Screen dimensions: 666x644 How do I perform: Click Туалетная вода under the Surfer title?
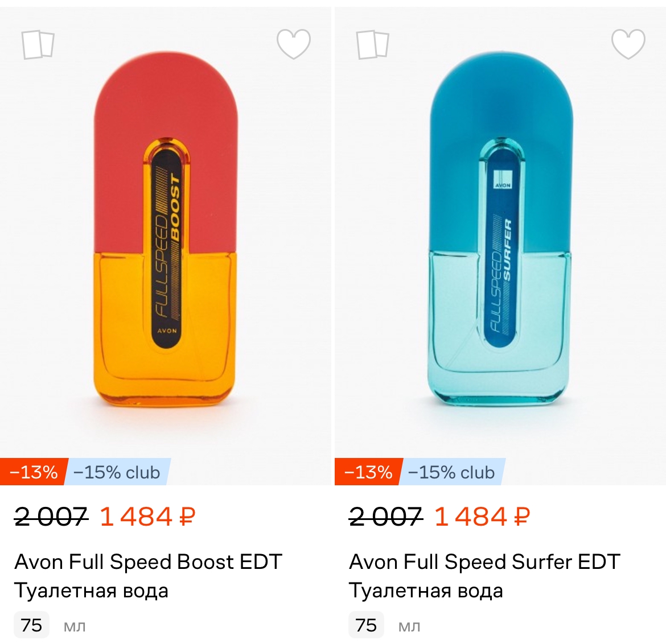point(426,591)
